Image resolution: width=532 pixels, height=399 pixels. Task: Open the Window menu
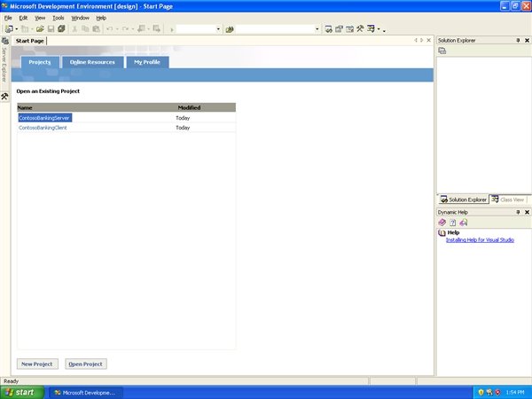[x=80, y=18]
